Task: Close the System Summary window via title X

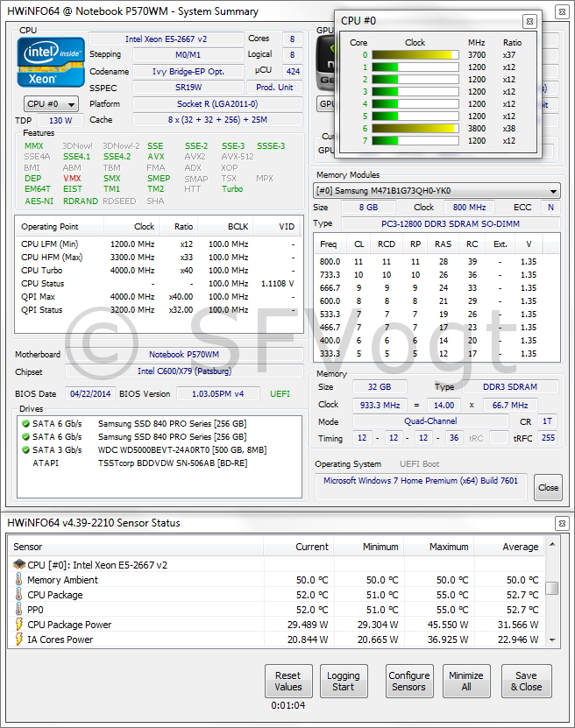Action: 562,11
